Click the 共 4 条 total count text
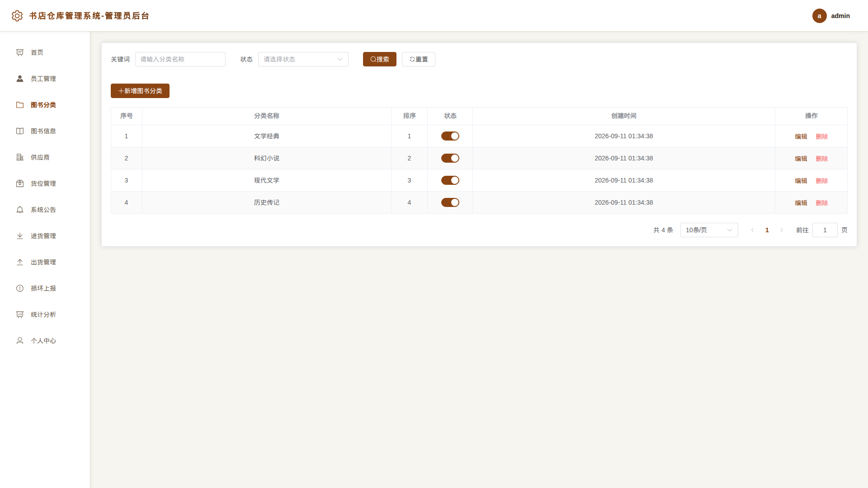The width and height of the screenshot is (868, 488). 663,230
